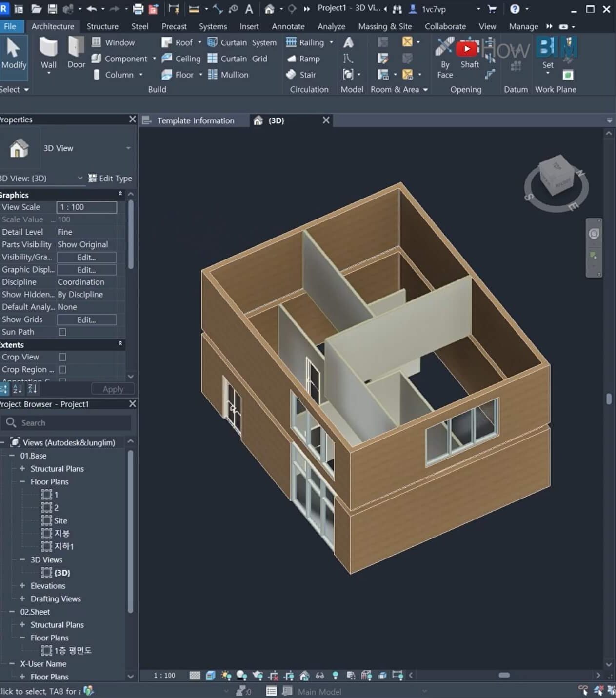Expand the Elevations tree node
Image resolution: width=616 pixels, height=698 pixels.
click(x=22, y=586)
